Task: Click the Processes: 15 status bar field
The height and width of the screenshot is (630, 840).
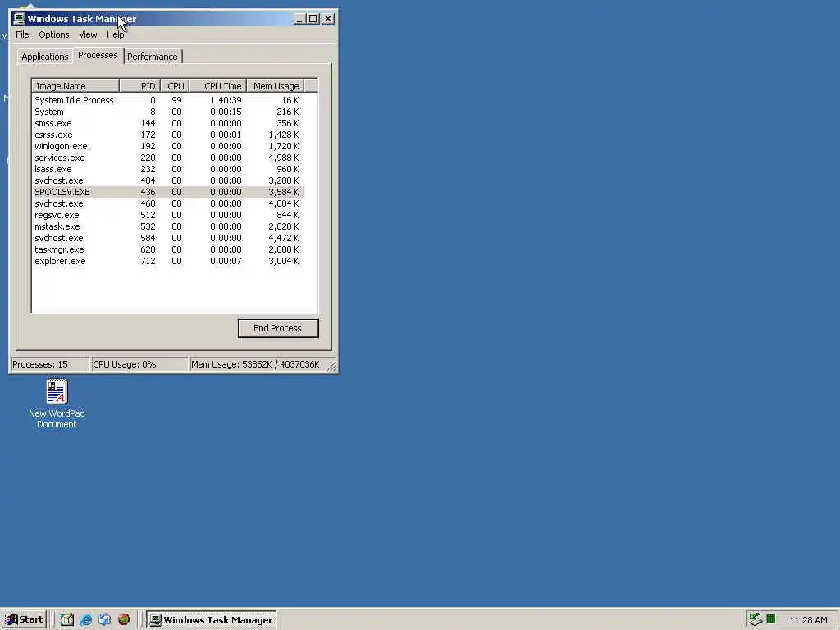Action: (x=50, y=364)
